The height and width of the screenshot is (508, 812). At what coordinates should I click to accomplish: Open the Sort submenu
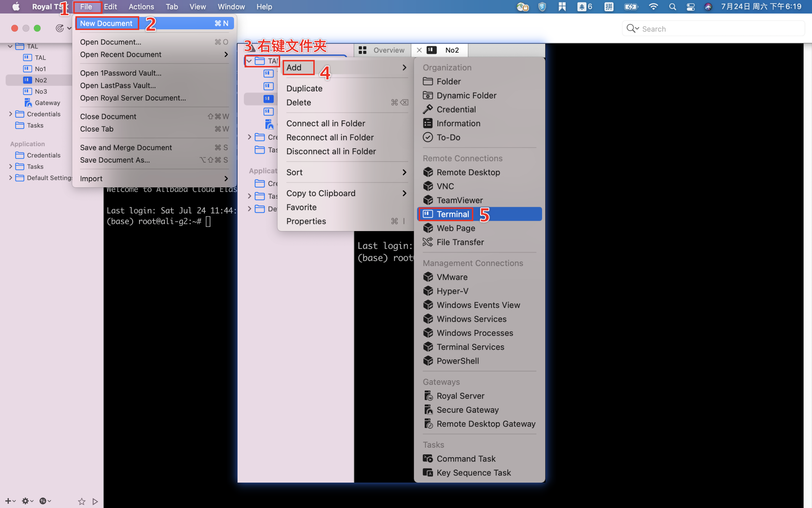click(345, 173)
